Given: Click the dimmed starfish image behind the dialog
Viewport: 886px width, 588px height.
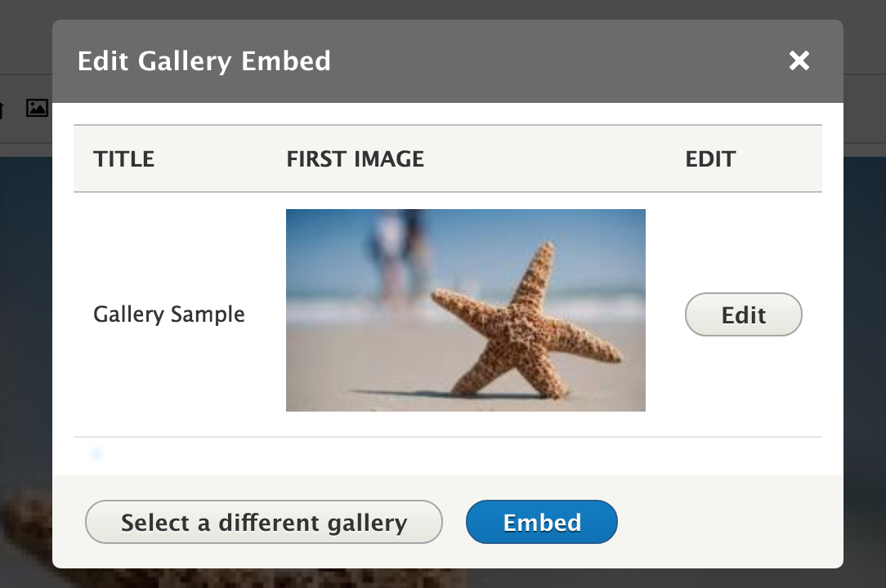Looking at the screenshot, I should click(x=26, y=523).
